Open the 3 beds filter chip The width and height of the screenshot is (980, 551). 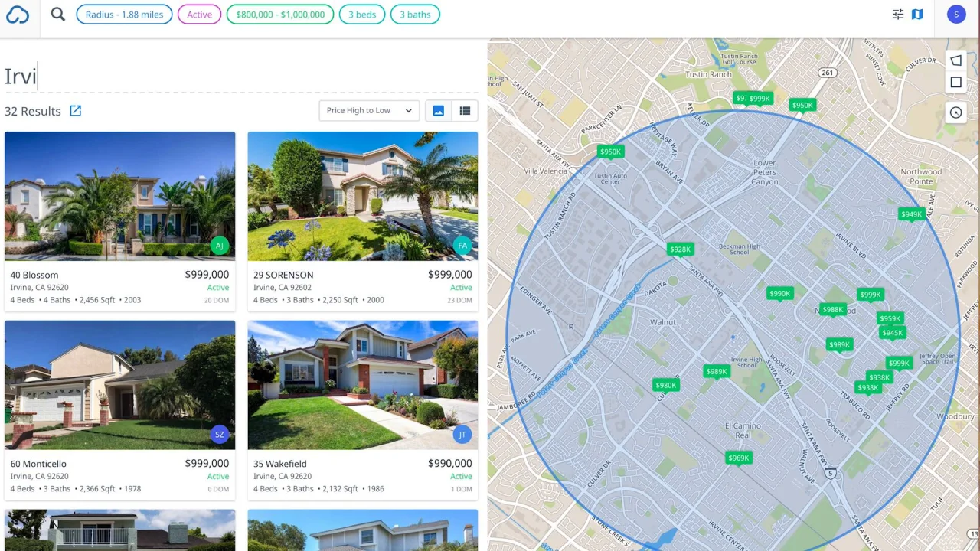coord(362,15)
